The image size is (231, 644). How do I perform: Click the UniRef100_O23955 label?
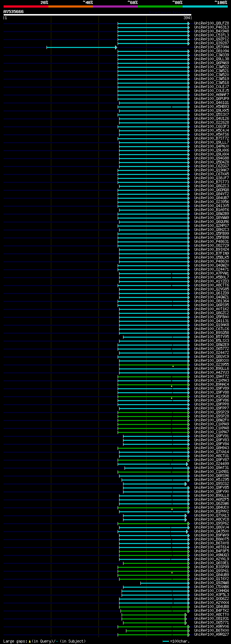[212, 364]
